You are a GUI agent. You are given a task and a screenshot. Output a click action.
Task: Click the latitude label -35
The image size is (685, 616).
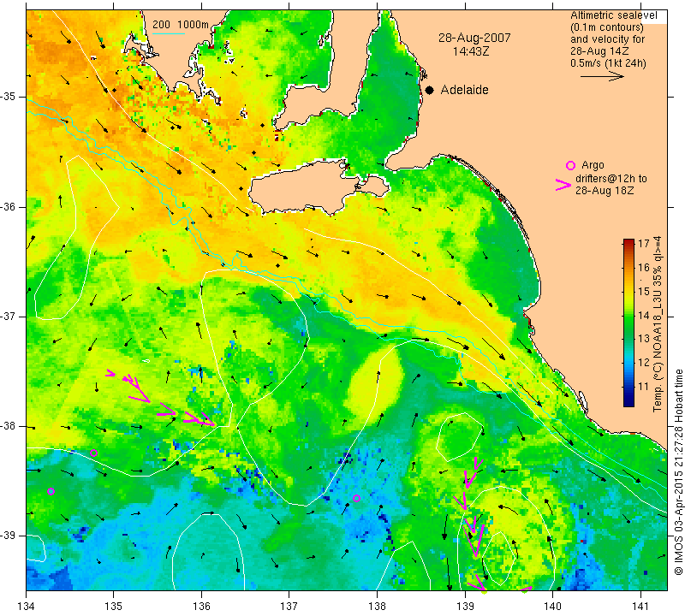coord(9,97)
